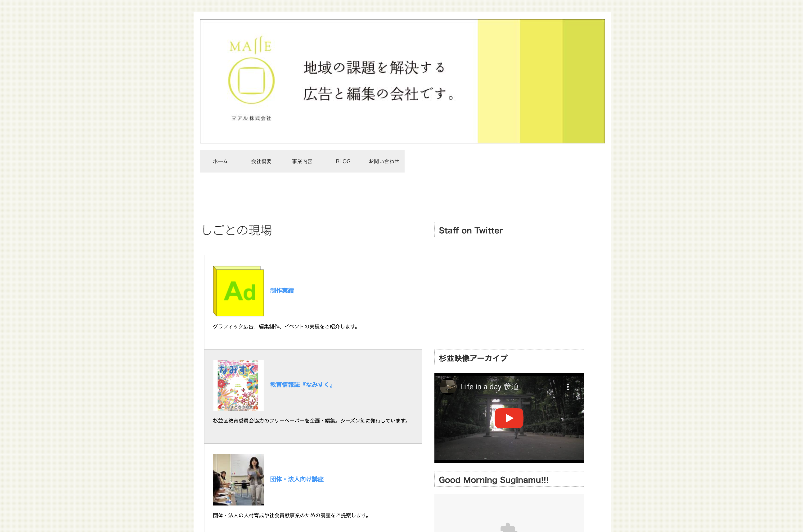Click the 制作実績 blue link
The width and height of the screenshot is (803, 532).
pos(281,290)
